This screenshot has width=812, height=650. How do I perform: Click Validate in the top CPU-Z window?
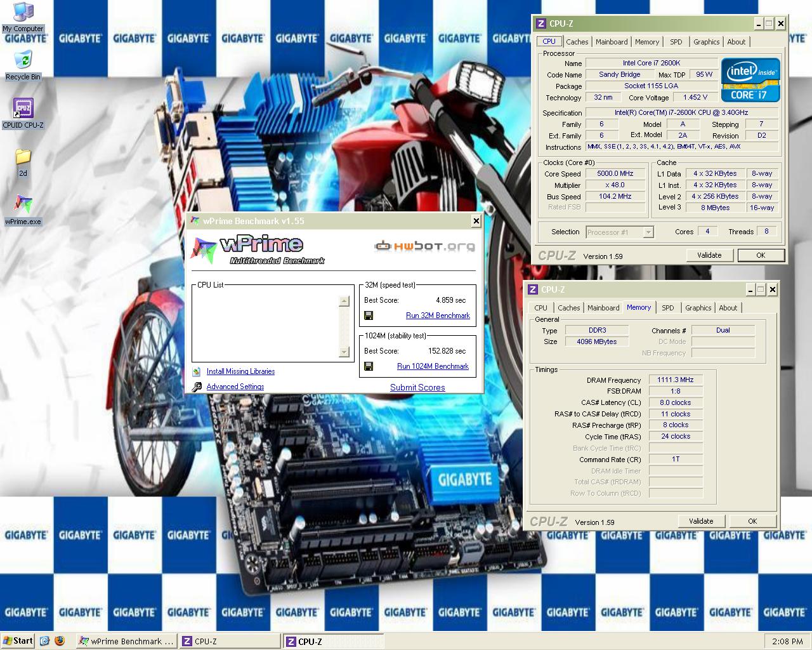pyautogui.click(x=709, y=255)
